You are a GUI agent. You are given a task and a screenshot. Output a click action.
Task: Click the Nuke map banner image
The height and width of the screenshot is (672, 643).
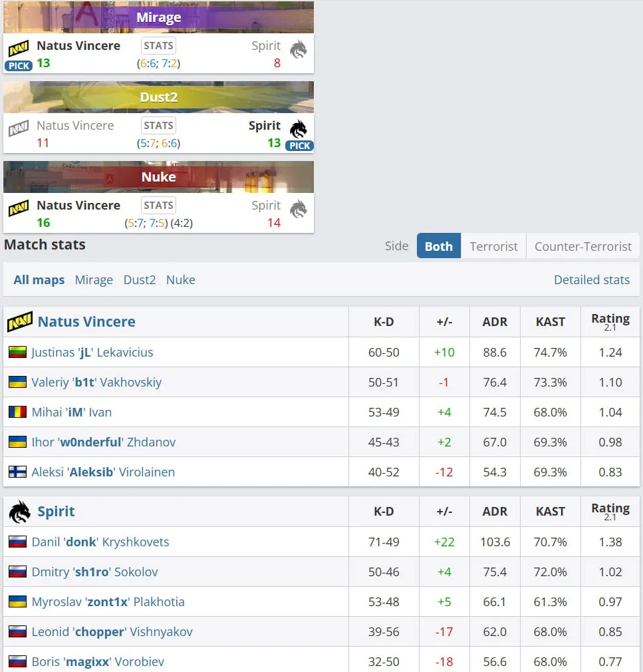[x=158, y=177]
